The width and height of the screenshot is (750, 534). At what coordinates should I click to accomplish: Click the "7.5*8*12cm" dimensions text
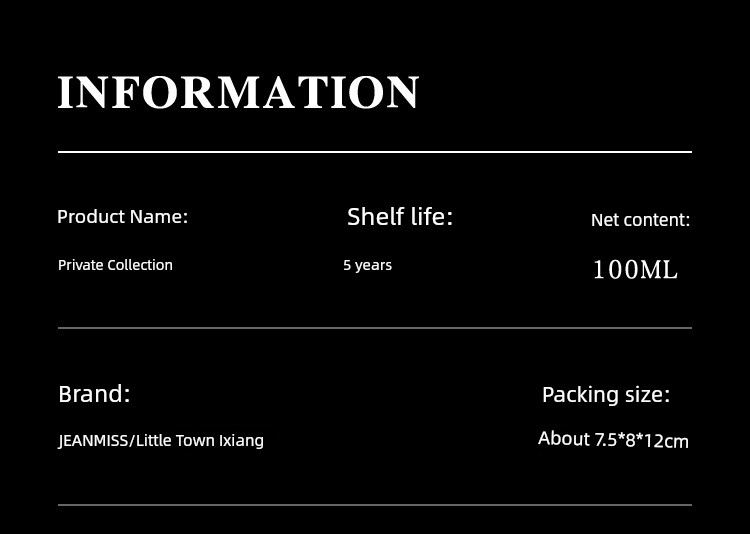pyautogui.click(x=642, y=441)
